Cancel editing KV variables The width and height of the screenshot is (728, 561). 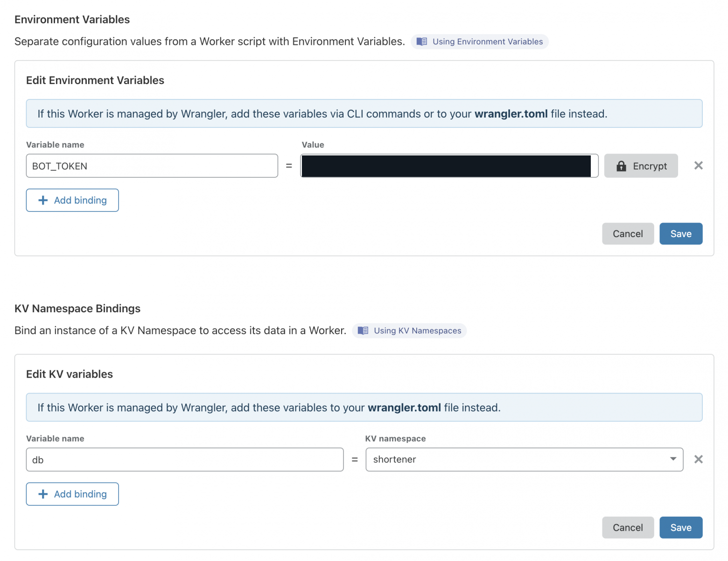[x=628, y=527]
